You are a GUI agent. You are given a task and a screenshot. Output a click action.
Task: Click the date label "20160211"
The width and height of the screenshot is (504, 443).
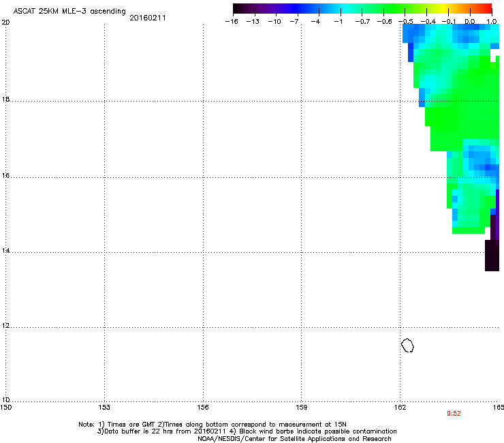[x=148, y=18]
